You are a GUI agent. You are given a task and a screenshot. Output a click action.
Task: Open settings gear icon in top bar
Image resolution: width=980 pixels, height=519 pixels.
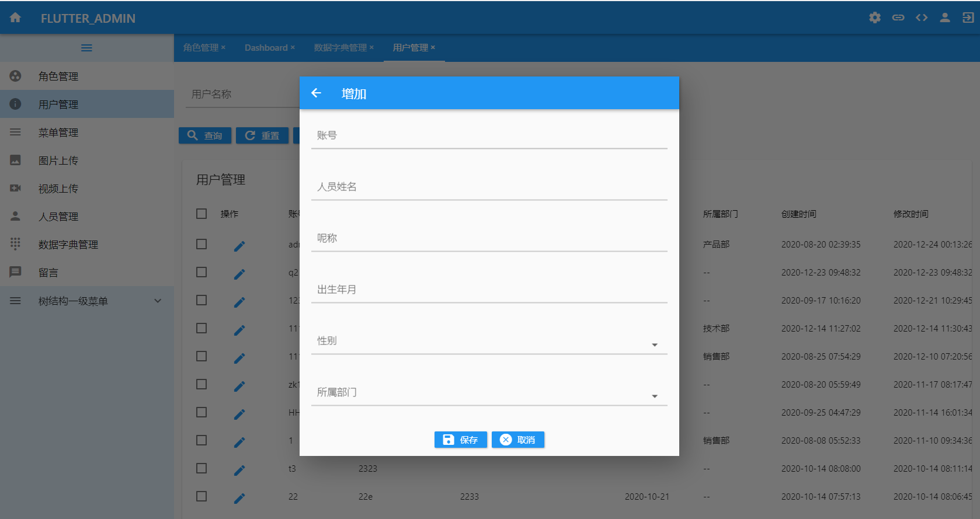click(x=874, y=18)
